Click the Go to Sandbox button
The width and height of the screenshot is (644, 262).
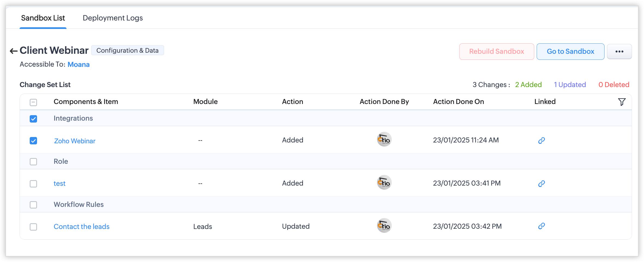click(570, 52)
